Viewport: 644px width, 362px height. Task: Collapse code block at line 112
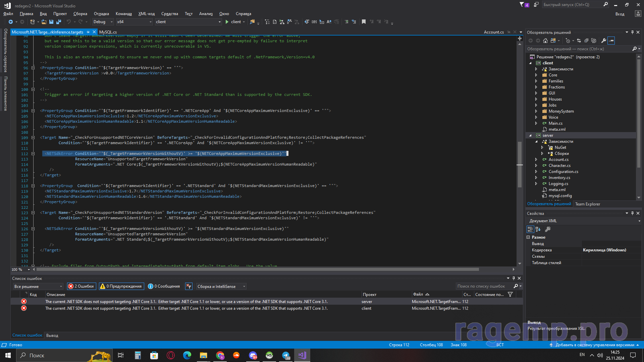(x=33, y=154)
